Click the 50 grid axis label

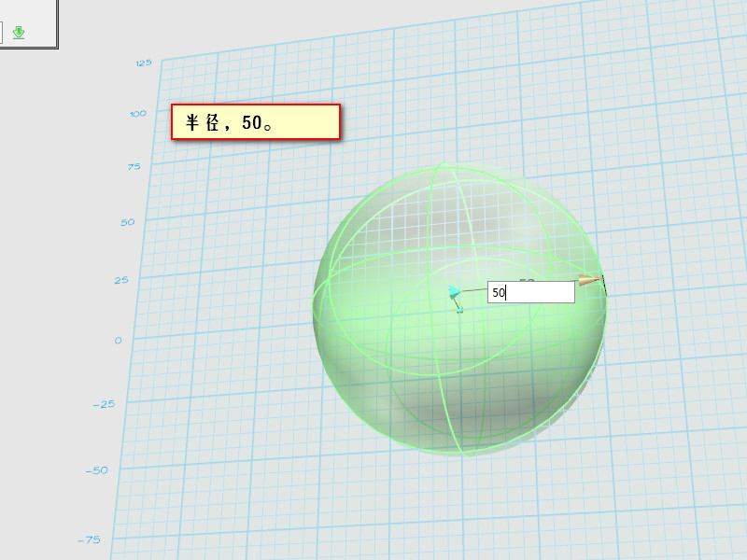point(128,222)
